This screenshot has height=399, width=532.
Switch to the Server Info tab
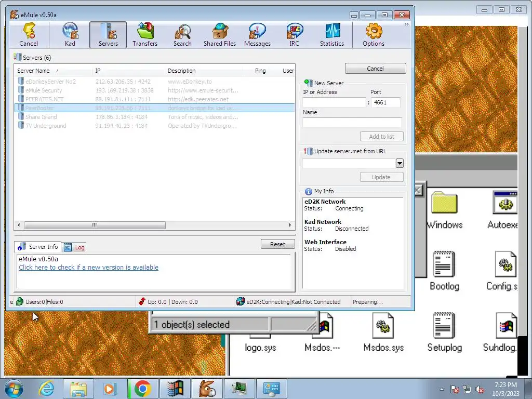[x=38, y=247]
